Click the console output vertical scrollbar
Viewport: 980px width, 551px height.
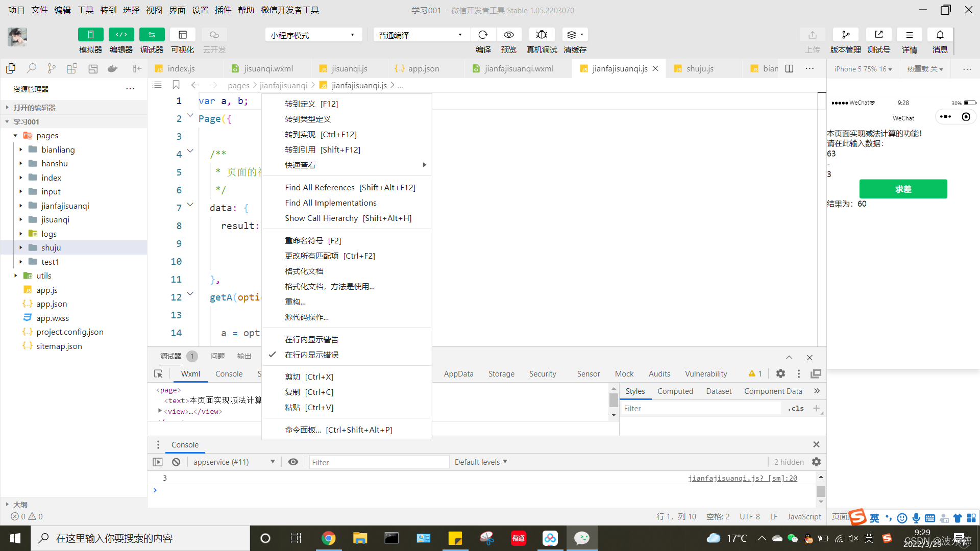tap(821, 491)
